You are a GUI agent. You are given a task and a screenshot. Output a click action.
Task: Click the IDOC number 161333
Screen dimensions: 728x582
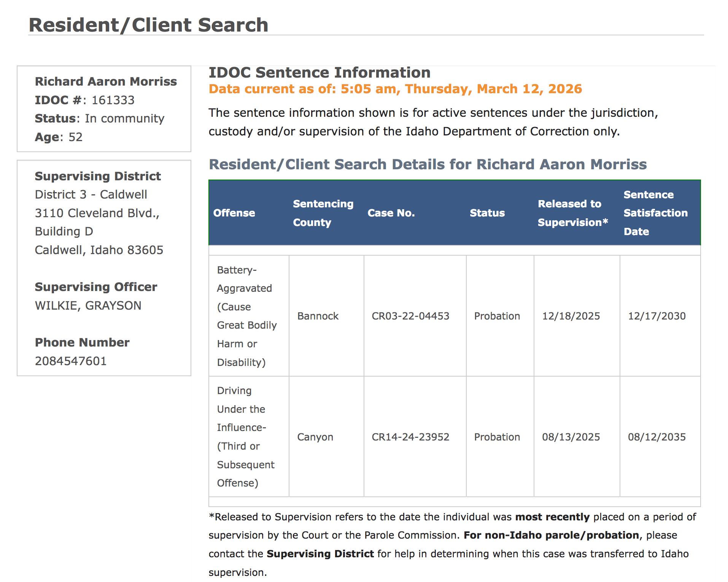pyautogui.click(x=113, y=100)
